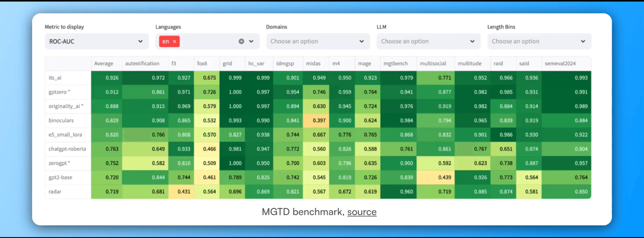Screen dimensions: 644x238
Task: Click the 0.466 fox8 cell for chatgpt-roberta
Action: [x=207, y=149]
